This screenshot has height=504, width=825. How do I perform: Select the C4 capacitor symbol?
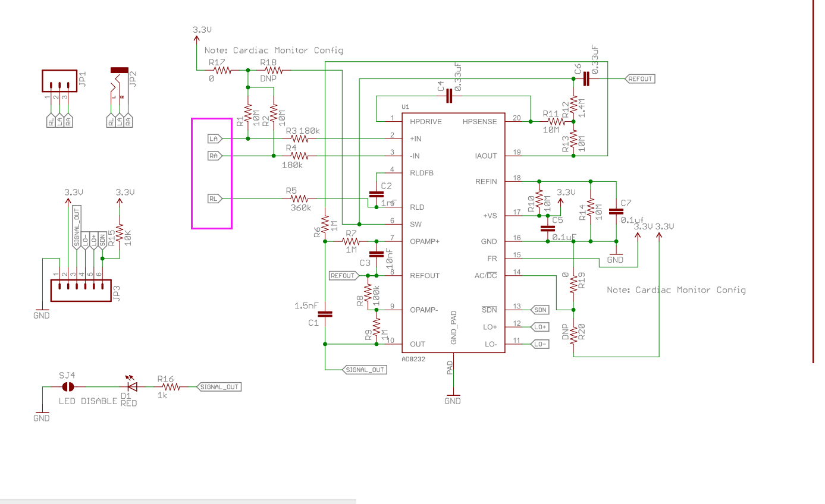(x=450, y=96)
